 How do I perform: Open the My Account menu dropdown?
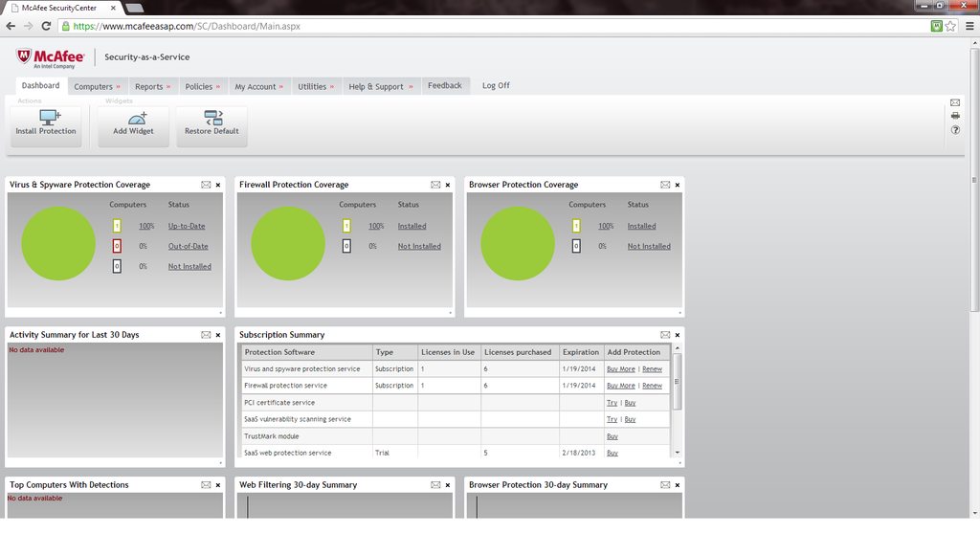pyautogui.click(x=258, y=87)
